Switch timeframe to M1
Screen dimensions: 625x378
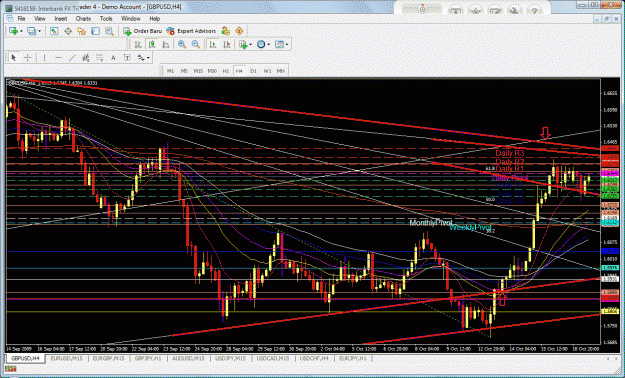(171, 71)
